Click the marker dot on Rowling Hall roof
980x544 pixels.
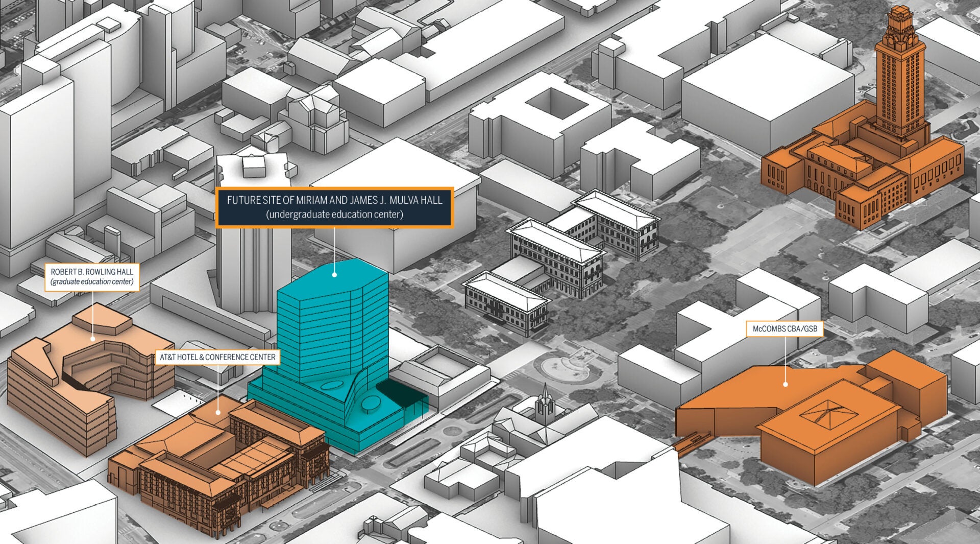pyautogui.click(x=93, y=338)
